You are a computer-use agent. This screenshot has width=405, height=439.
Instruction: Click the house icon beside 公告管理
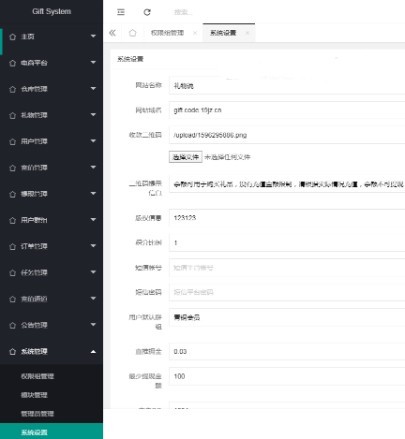(x=13, y=325)
